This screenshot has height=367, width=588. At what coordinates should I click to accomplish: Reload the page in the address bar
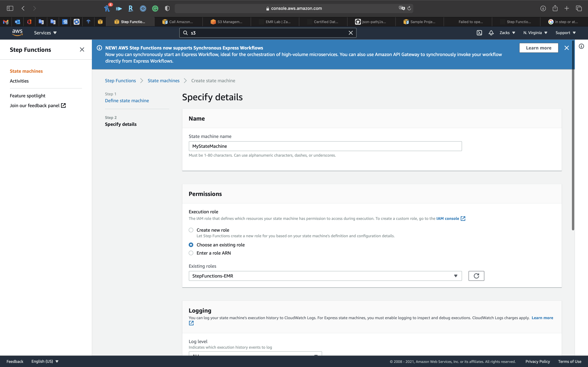[409, 8]
